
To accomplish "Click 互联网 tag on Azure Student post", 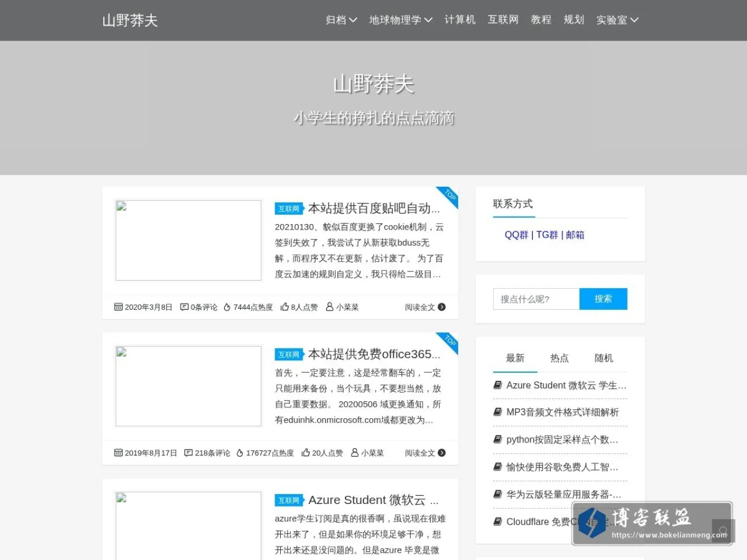I will coord(289,500).
